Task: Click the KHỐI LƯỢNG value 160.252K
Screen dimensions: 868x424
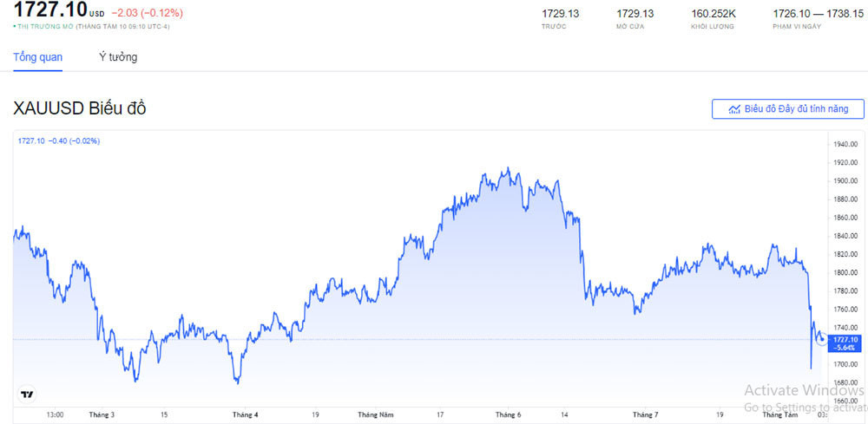Action: point(713,14)
